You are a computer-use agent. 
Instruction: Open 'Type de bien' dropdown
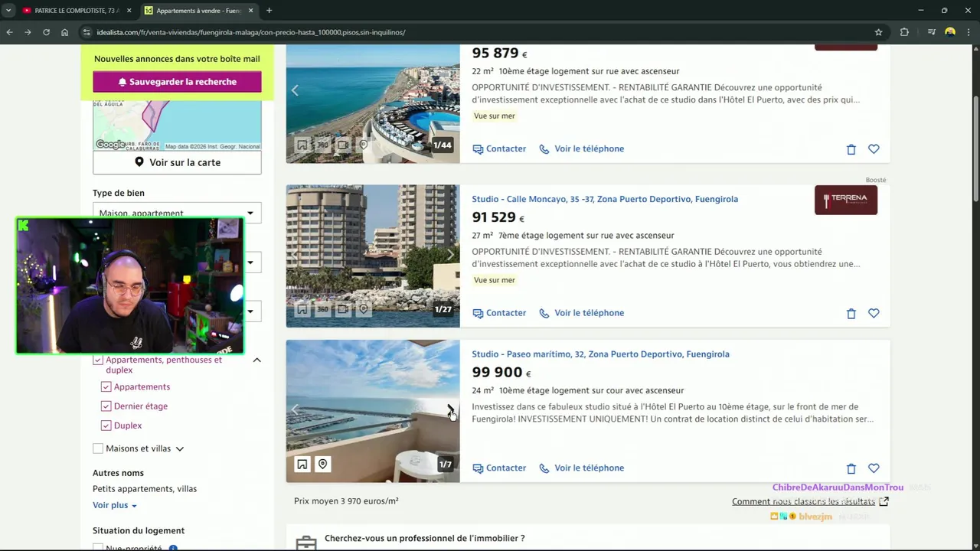coord(177,213)
